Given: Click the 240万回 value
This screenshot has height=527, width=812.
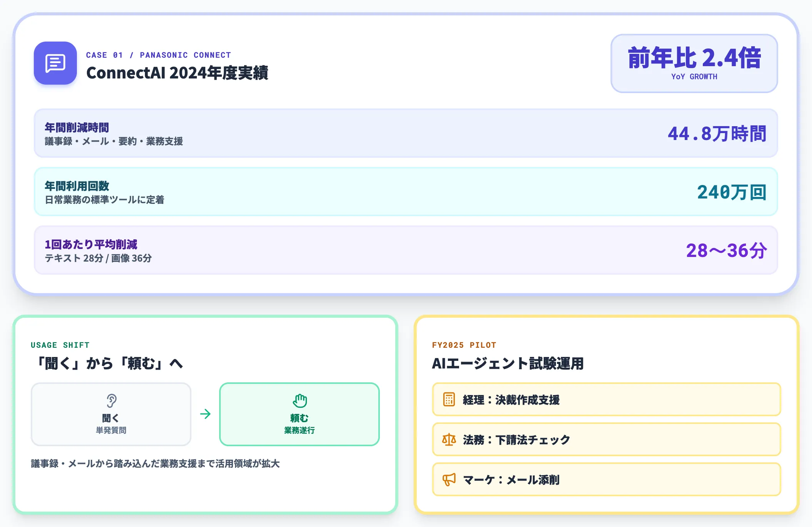Looking at the screenshot, I should tap(732, 192).
